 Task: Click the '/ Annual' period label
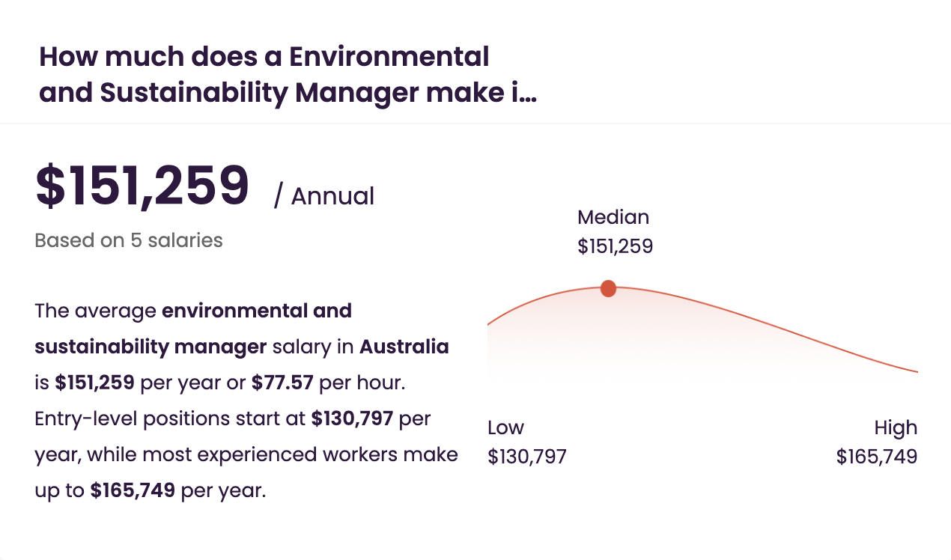coord(324,196)
